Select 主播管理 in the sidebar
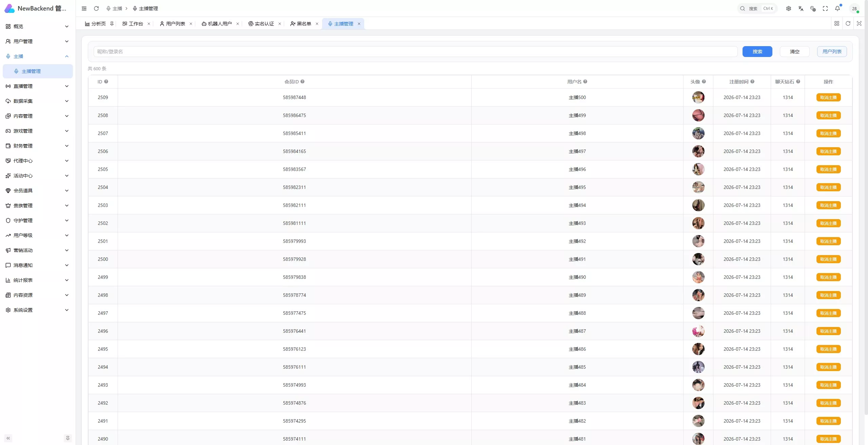Screen dimensions: 868x445 [38, 71]
